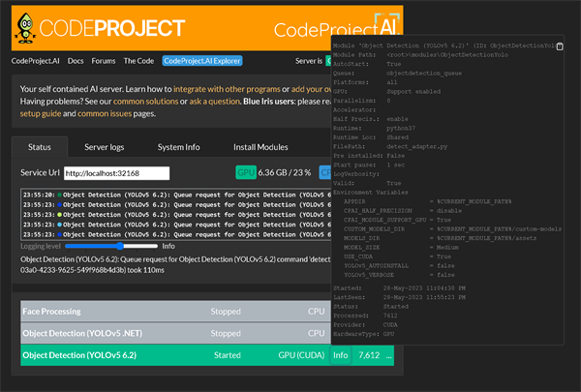Screen dimensions: 581x392
Task: Click the 'ask a question' link
Action: pyautogui.click(x=215, y=102)
